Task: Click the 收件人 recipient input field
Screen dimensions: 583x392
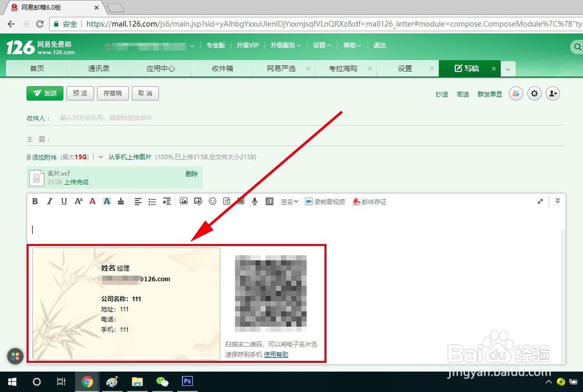Action: pyautogui.click(x=311, y=118)
